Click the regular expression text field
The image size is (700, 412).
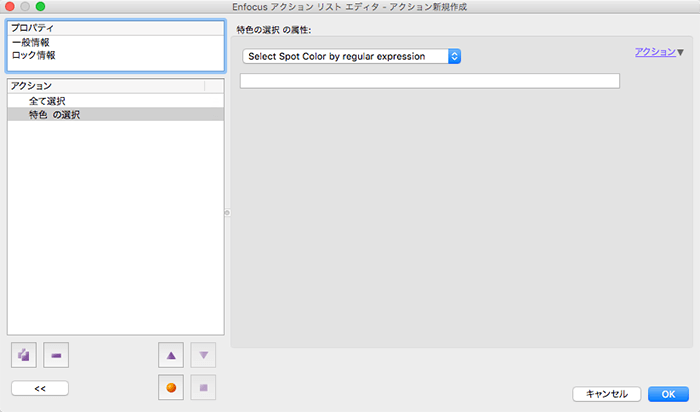pyautogui.click(x=429, y=81)
